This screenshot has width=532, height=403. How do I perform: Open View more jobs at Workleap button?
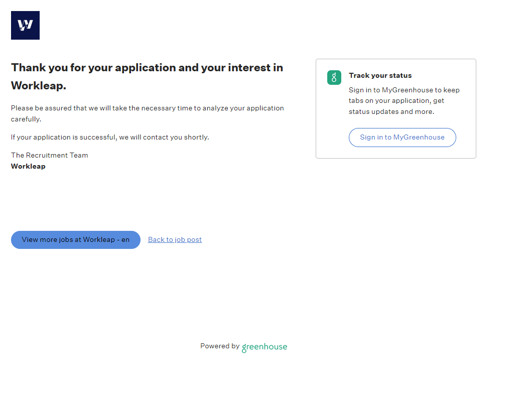pyautogui.click(x=76, y=240)
